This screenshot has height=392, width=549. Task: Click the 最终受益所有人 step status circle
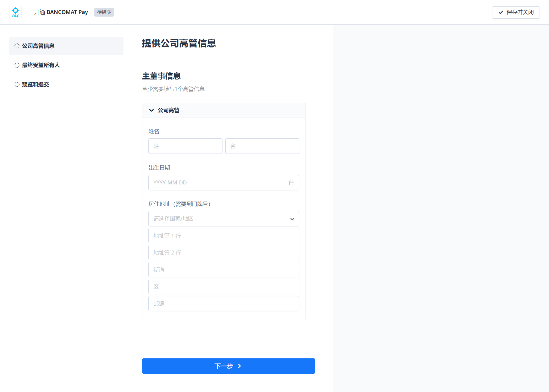pyautogui.click(x=17, y=65)
